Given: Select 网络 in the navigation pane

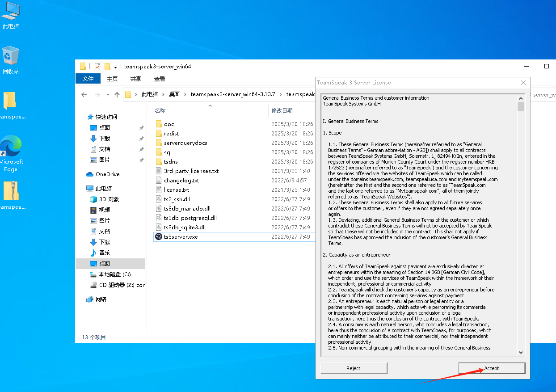Looking at the screenshot, I should click(x=101, y=299).
